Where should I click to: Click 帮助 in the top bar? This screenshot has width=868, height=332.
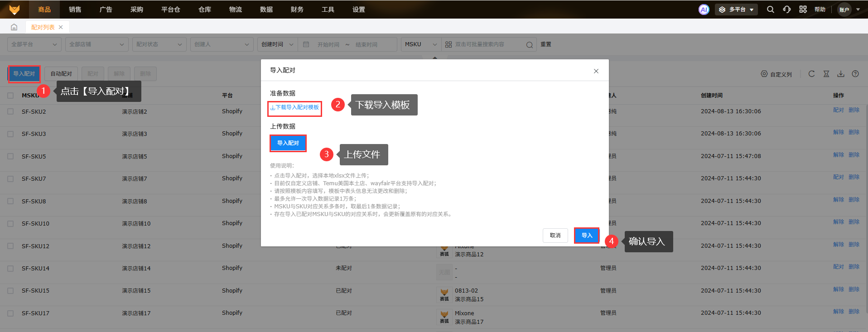(820, 10)
